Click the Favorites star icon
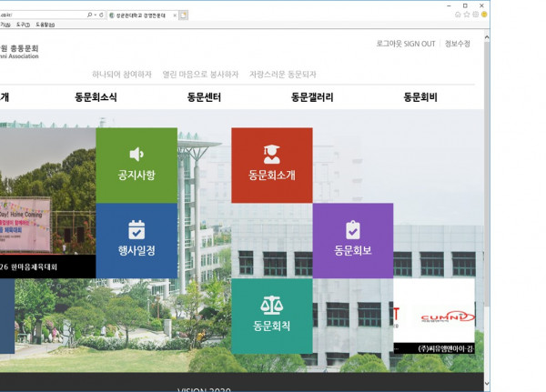 coord(467,15)
